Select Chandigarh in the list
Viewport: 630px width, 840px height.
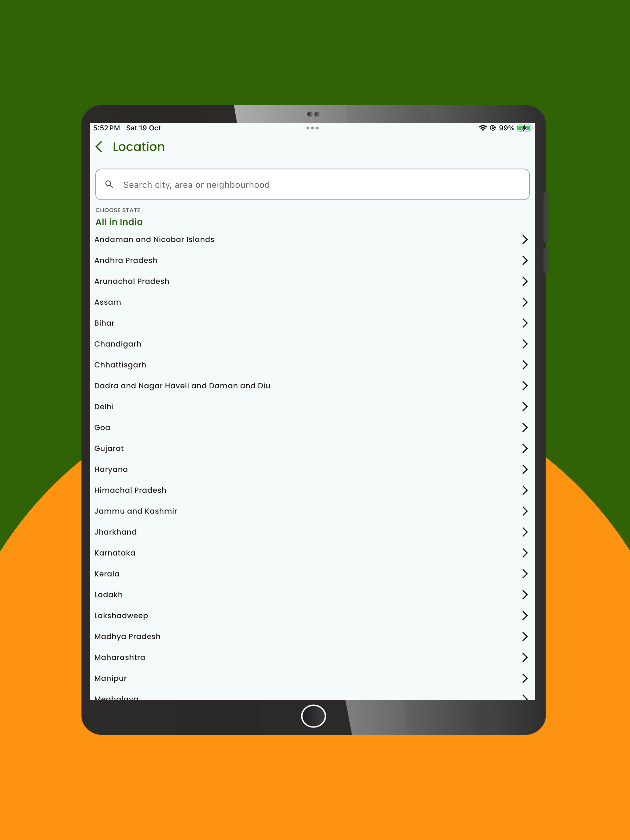(118, 344)
